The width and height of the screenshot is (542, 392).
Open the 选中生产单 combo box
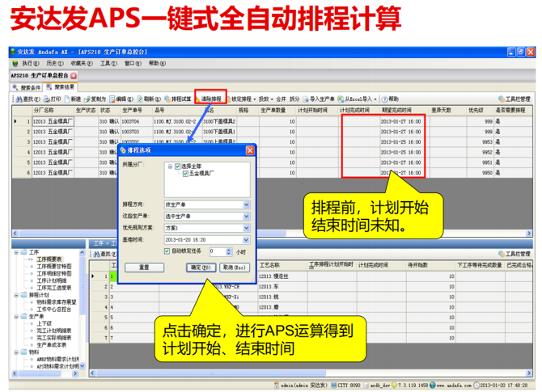pos(207,217)
